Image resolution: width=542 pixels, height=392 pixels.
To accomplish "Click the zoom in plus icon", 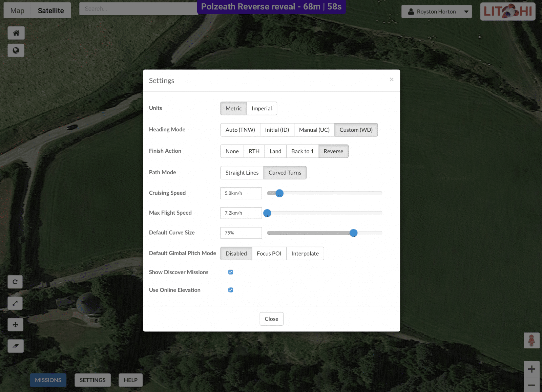I will (x=531, y=369).
